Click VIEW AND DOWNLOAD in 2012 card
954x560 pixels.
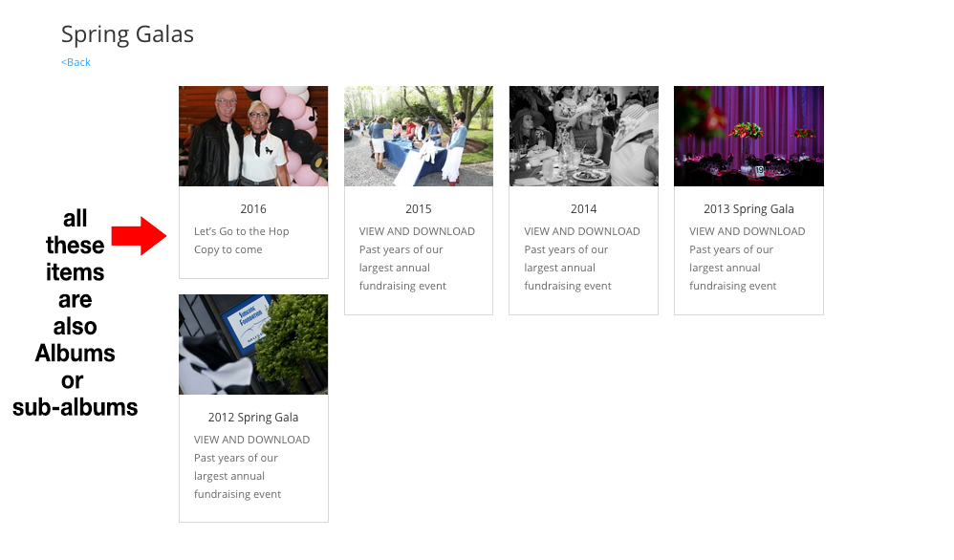[252, 440]
